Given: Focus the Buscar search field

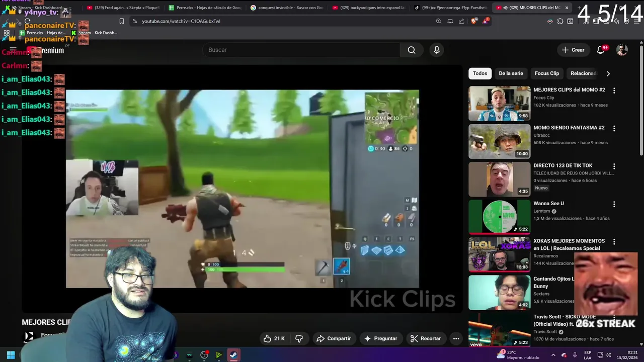Looking at the screenshot, I should click(301, 50).
